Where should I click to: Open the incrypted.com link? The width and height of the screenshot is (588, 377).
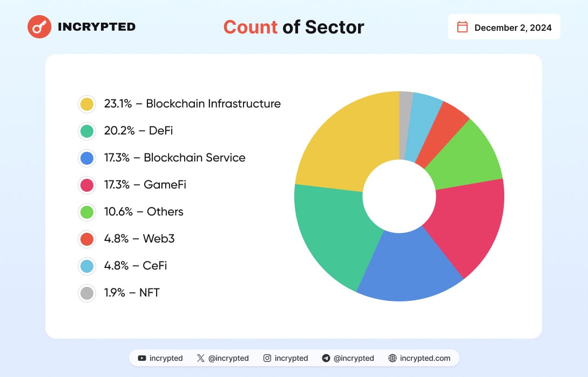424,358
